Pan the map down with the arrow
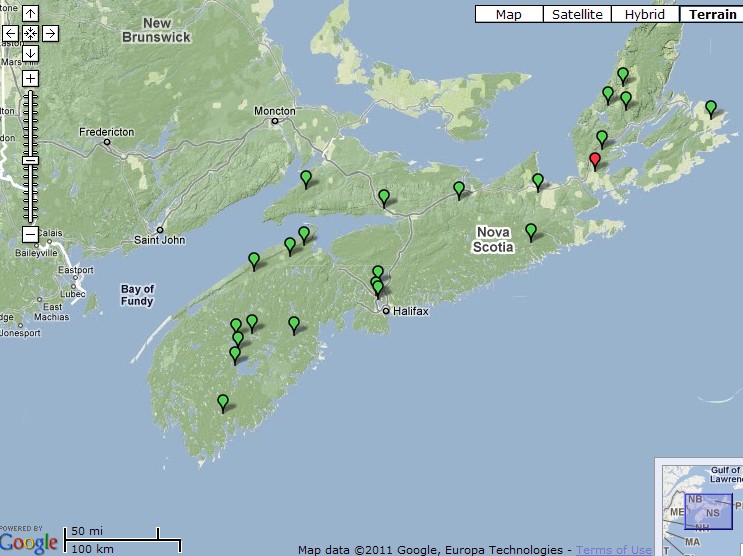This screenshot has height=556, width=743. click(x=30, y=52)
